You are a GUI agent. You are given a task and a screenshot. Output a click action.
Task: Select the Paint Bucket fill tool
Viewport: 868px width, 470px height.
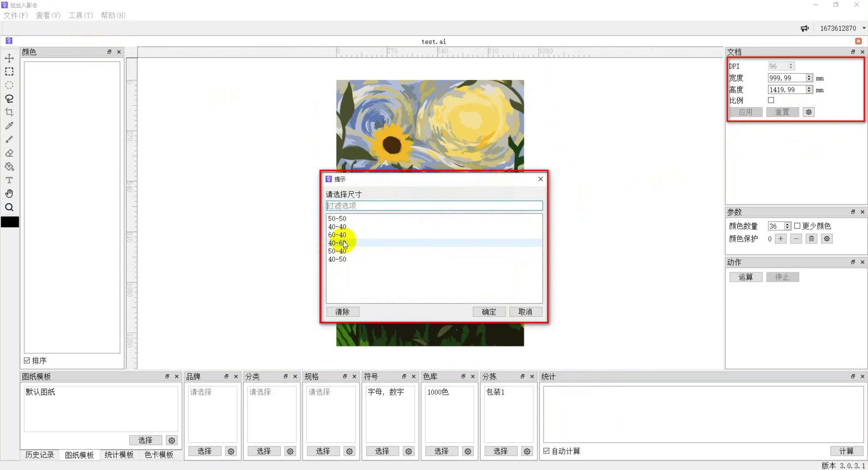(9, 167)
